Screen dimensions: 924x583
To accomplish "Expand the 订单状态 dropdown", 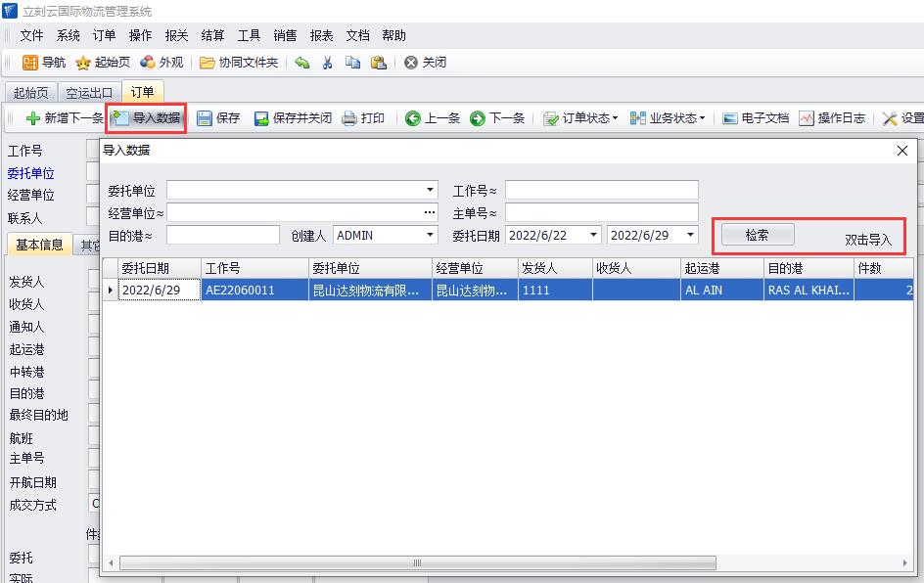I will [581, 118].
